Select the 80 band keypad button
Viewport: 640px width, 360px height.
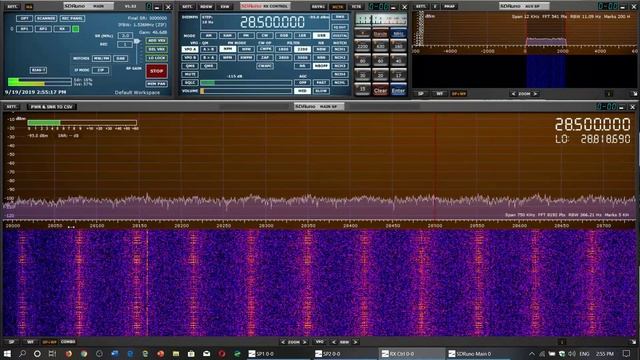(362, 61)
